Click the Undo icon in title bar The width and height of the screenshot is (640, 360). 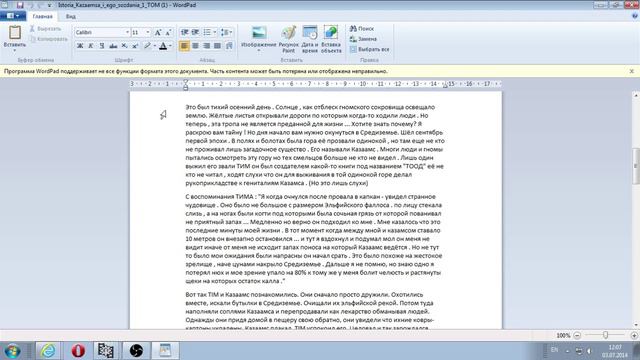(x=30, y=5)
